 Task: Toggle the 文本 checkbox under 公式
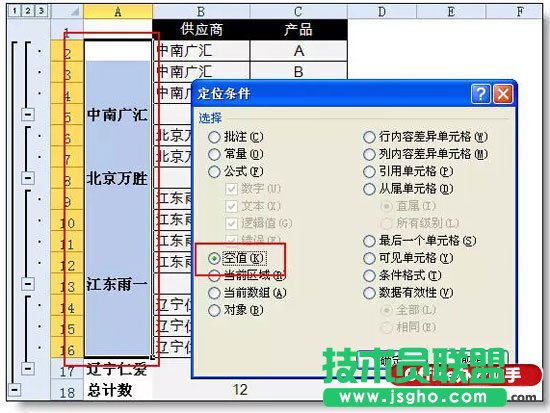click(x=232, y=206)
